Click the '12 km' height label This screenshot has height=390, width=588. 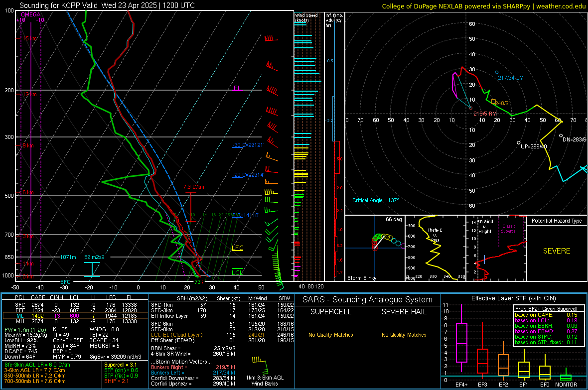click(29, 94)
